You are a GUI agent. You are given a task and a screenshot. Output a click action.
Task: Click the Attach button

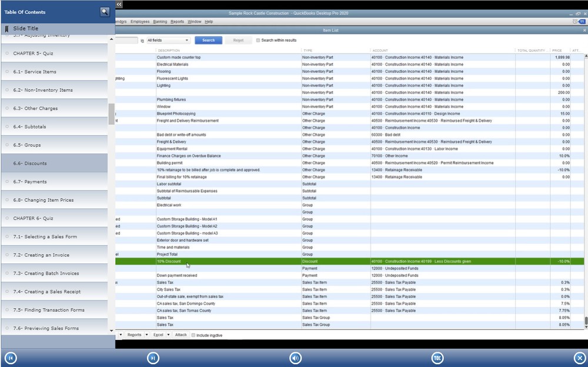(181, 335)
